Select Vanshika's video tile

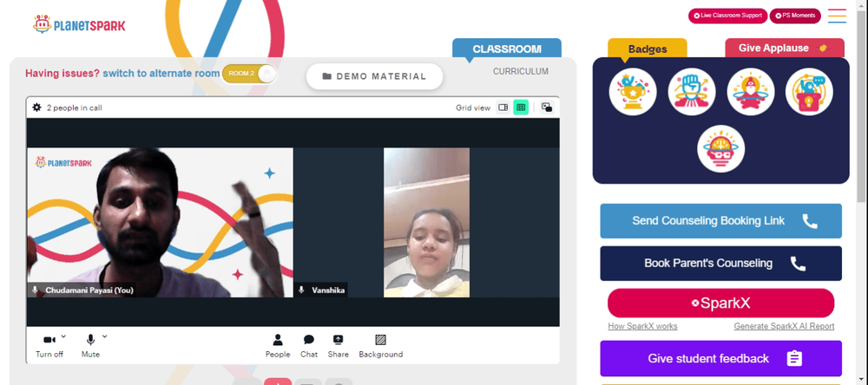coord(426,222)
